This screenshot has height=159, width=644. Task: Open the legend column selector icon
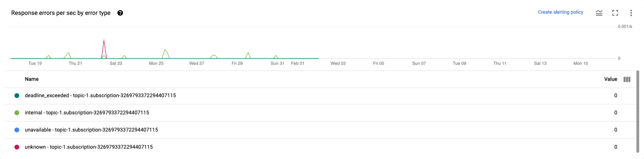[627, 79]
